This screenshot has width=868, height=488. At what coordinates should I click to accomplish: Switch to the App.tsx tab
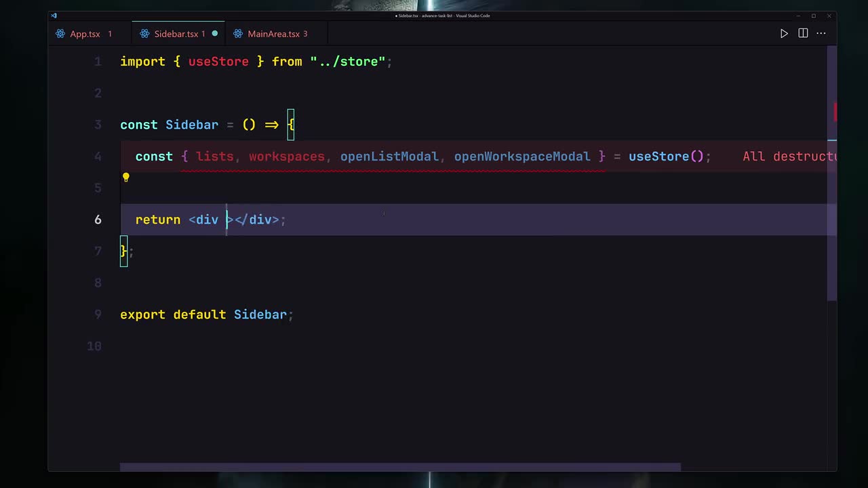point(84,33)
